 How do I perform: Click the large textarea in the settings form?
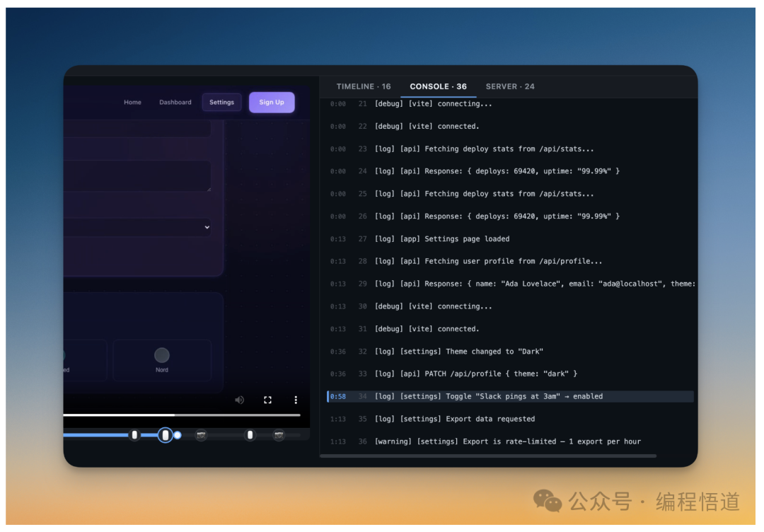pyautogui.click(x=137, y=176)
